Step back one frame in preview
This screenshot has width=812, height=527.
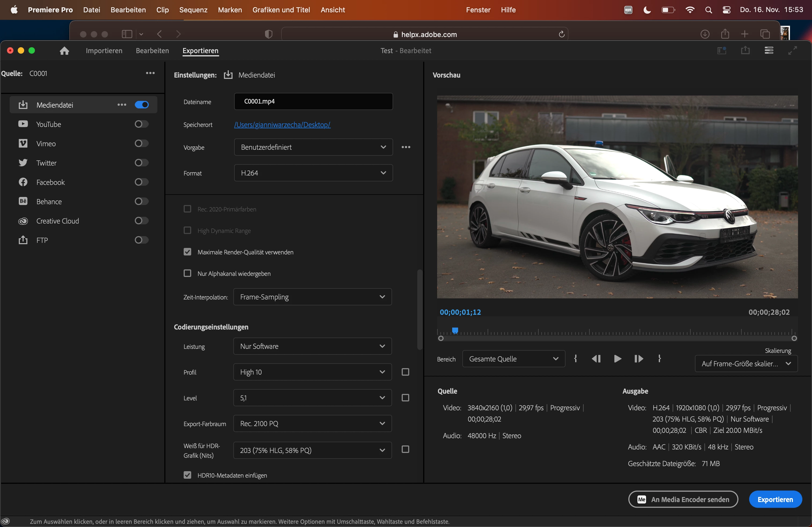coord(596,358)
